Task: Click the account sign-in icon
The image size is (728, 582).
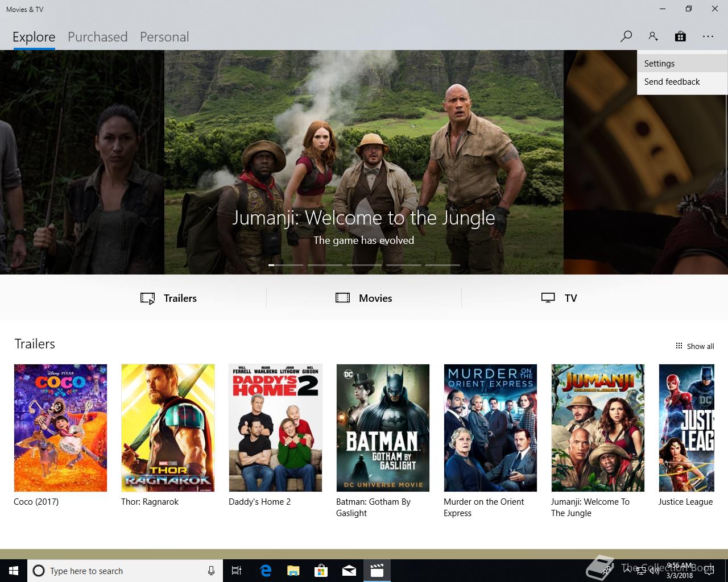Action: pos(653,36)
